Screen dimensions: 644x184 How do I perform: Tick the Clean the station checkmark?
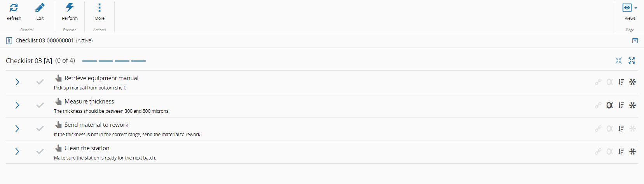[40, 152]
